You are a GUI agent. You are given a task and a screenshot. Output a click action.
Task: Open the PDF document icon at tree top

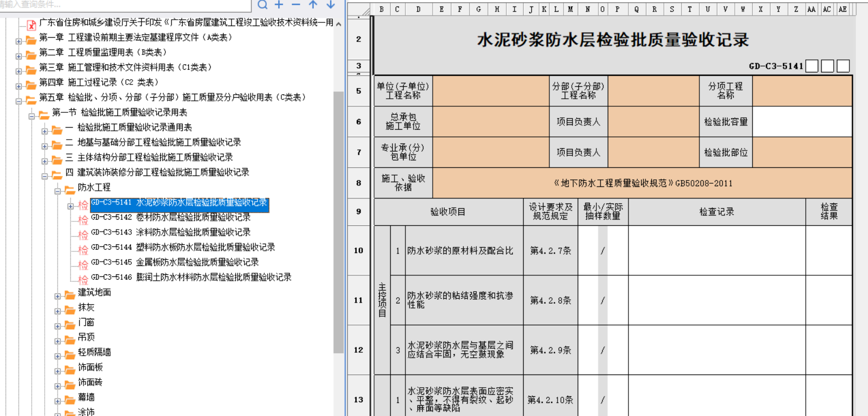pos(31,25)
